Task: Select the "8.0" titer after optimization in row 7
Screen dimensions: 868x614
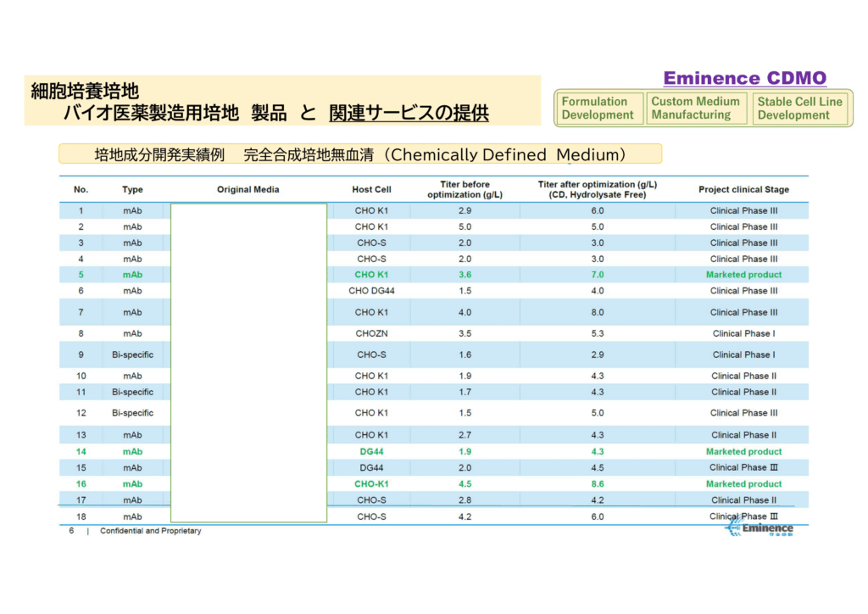Action: pyautogui.click(x=598, y=312)
